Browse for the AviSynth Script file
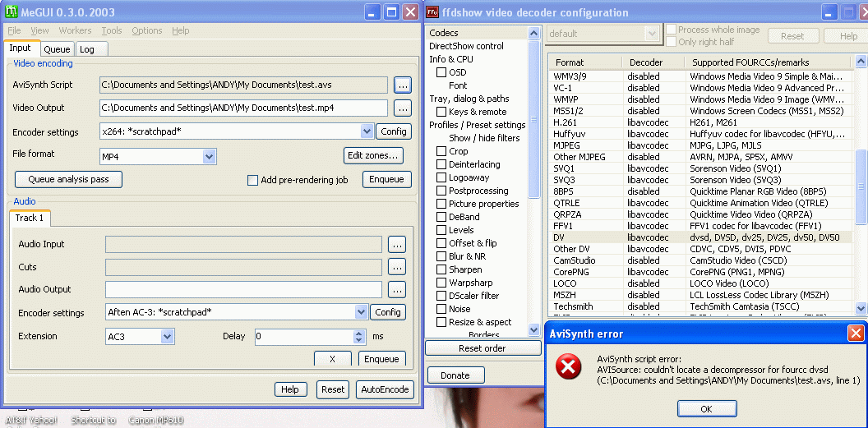The height and width of the screenshot is (428, 868). coord(403,85)
